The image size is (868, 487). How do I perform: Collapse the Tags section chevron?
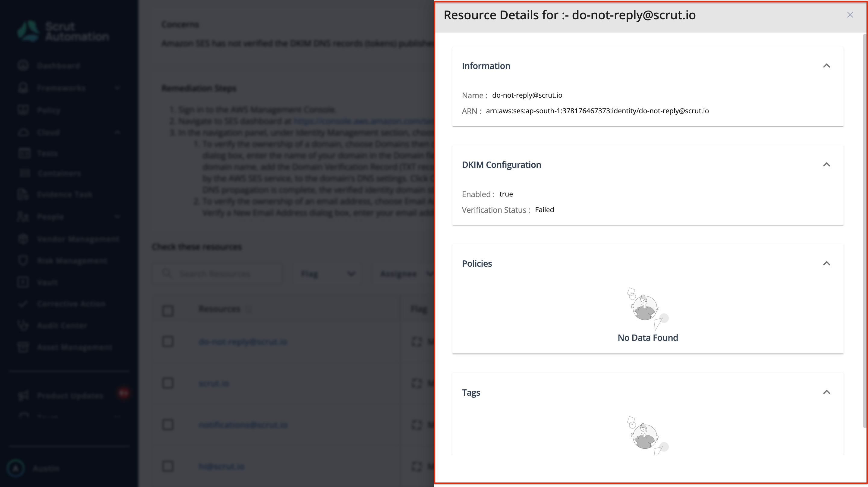tap(826, 392)
